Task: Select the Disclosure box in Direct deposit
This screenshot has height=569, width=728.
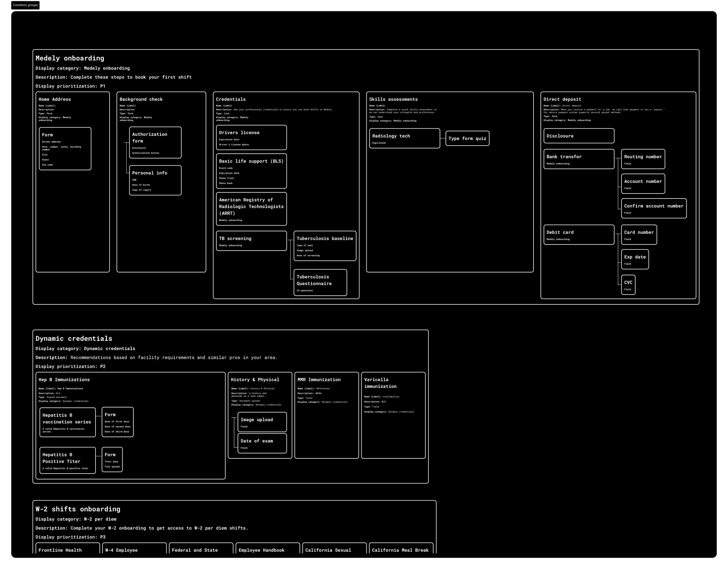Action: point(578,136)
